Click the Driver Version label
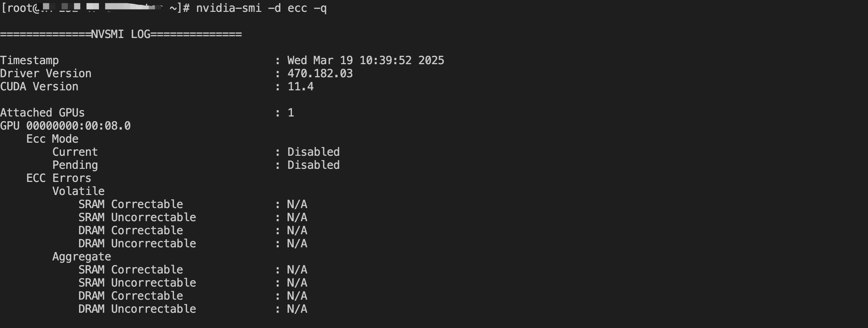This screenshot has width=868, height=328. tap(45, 74)
